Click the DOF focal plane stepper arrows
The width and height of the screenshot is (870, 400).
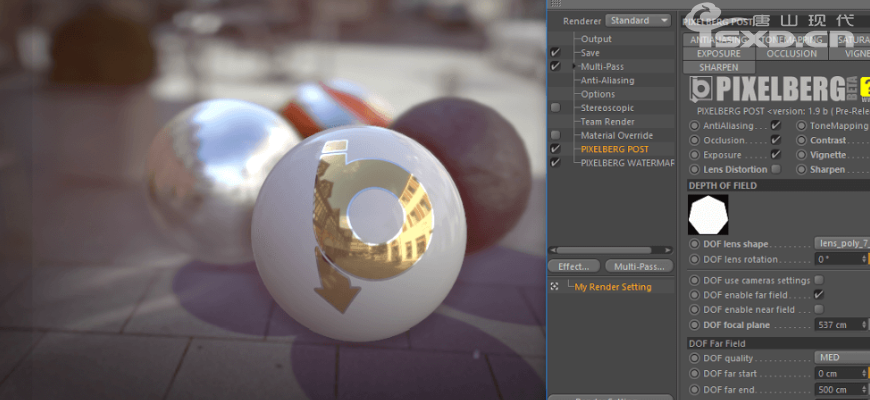tap(863, 325)
